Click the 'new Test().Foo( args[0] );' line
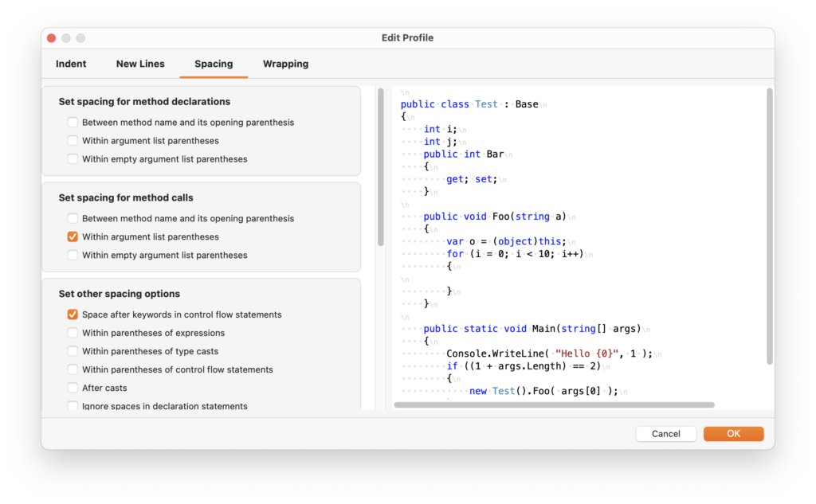Screen dimensions: 816x504 click(x=543, y=391)
